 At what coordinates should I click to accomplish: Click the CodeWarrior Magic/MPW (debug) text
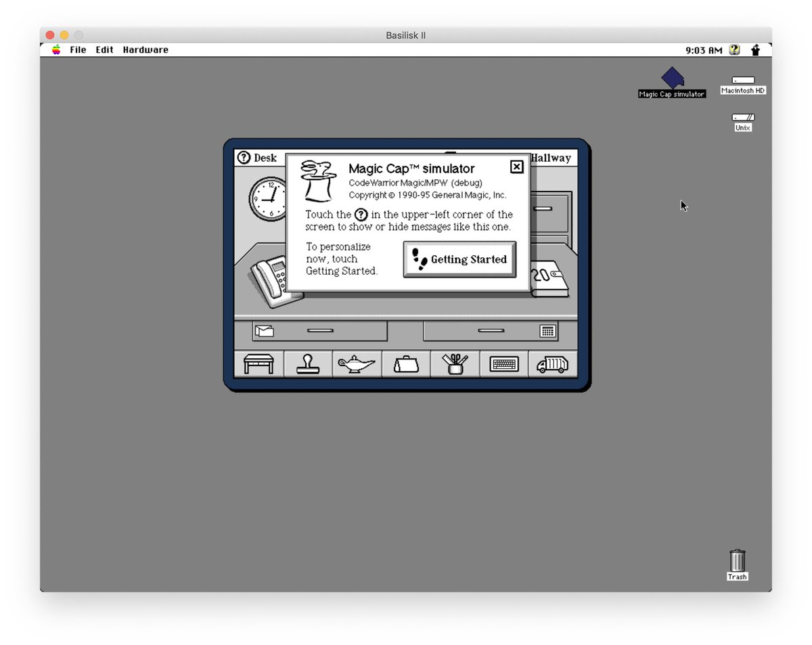pyautogui.click(x=415, y=183)
